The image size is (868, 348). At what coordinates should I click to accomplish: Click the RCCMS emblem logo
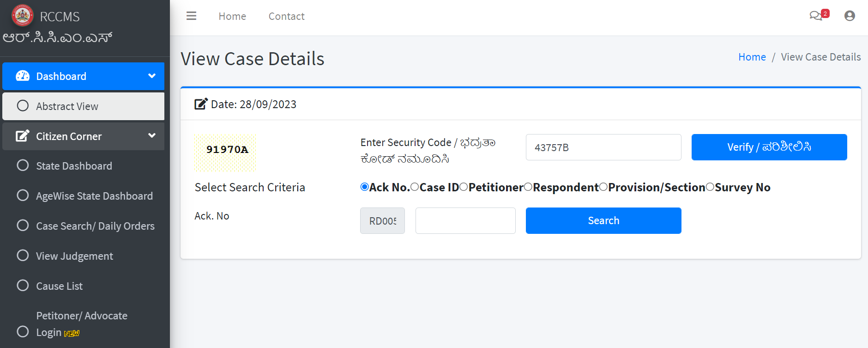(22, 15)
